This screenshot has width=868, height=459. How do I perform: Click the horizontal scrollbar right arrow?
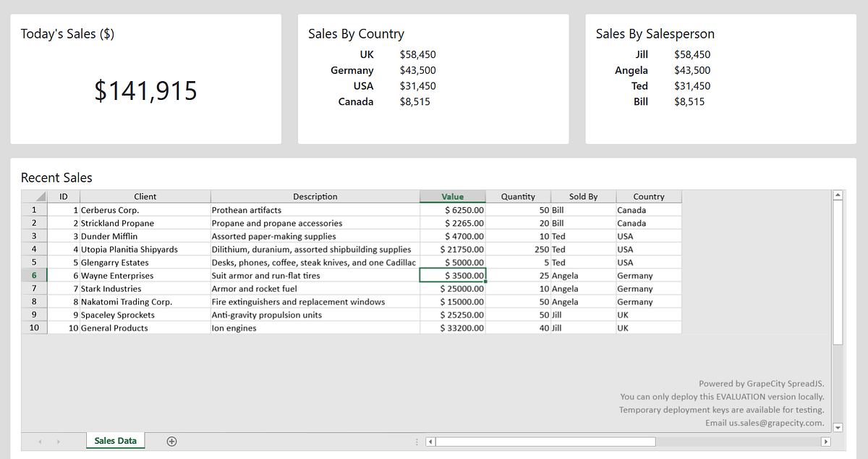coord(827,441)
